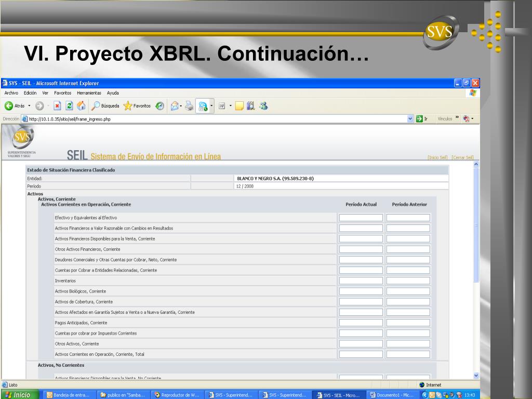Click Período Anterior field for Otros Activos, Corriente
The height and width of the screenshot is (399, 532).
(x=408, y=344)
